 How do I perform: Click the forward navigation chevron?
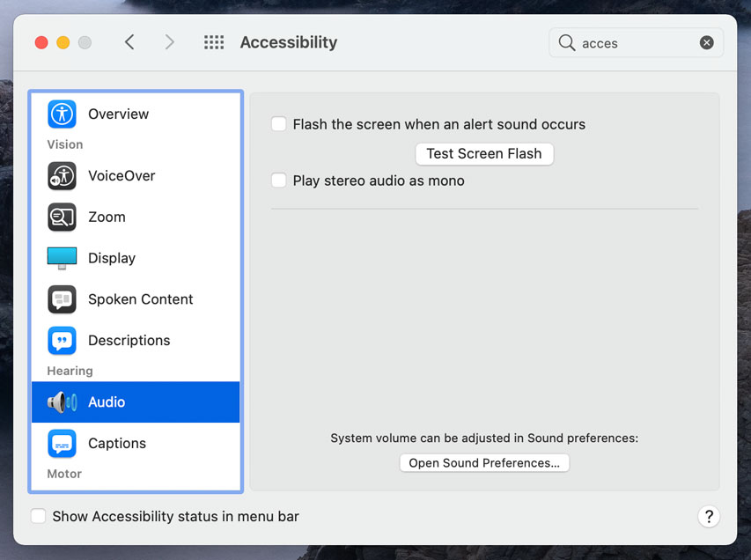tap(169, 41)
